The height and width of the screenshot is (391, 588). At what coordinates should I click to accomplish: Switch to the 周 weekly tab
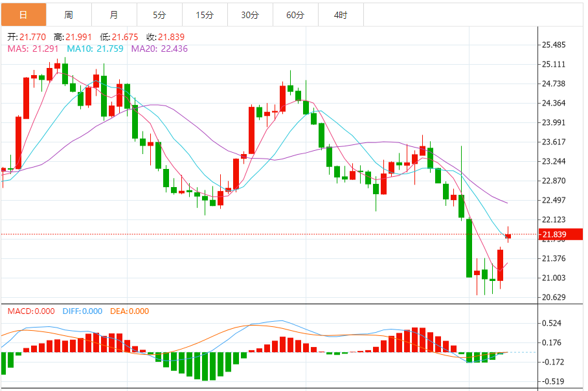point(69,15)
